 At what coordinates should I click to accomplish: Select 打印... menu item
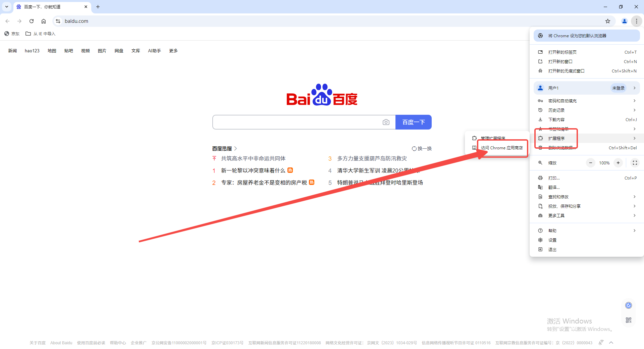click(x=587, y=178)
